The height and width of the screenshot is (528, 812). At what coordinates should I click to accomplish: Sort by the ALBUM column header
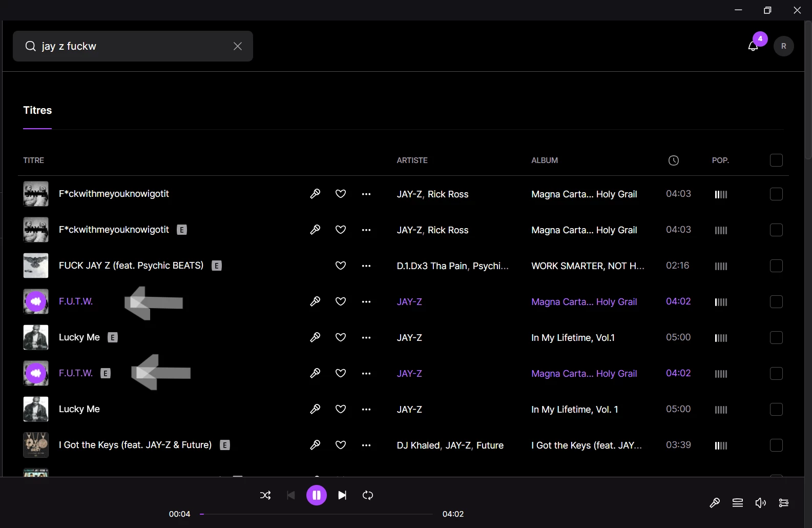click(x=545, y=160)
